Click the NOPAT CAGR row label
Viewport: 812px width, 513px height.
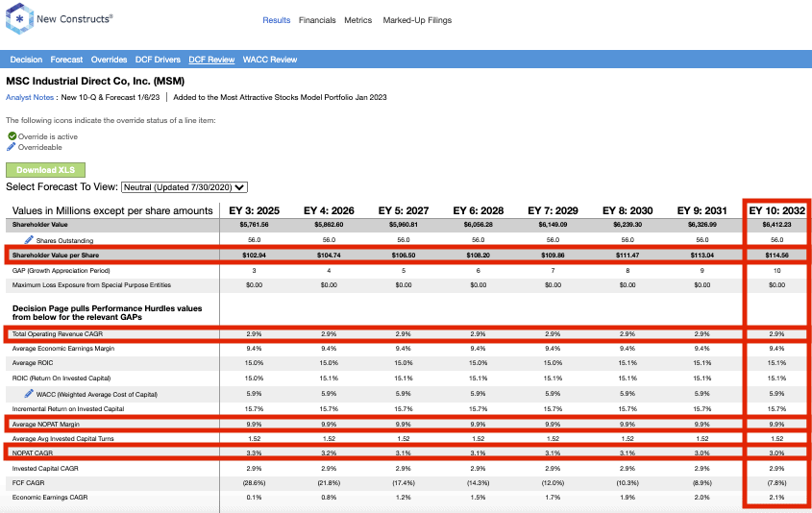coord(33,452)
